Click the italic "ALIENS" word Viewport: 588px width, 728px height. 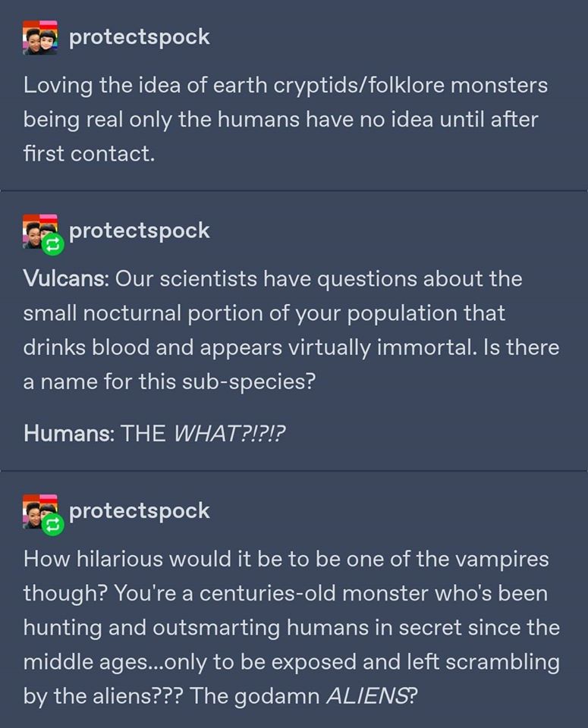(366, 697)
